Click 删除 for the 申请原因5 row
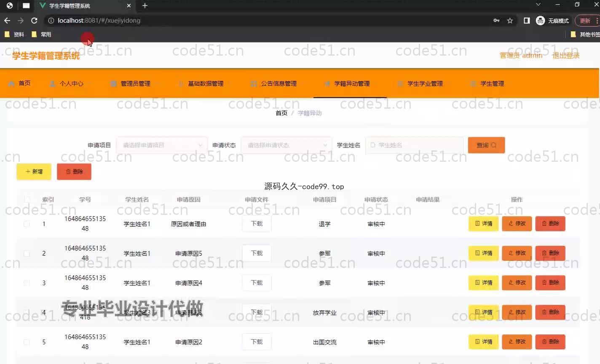This screenshot has width=600, height=364. [550, 253]
